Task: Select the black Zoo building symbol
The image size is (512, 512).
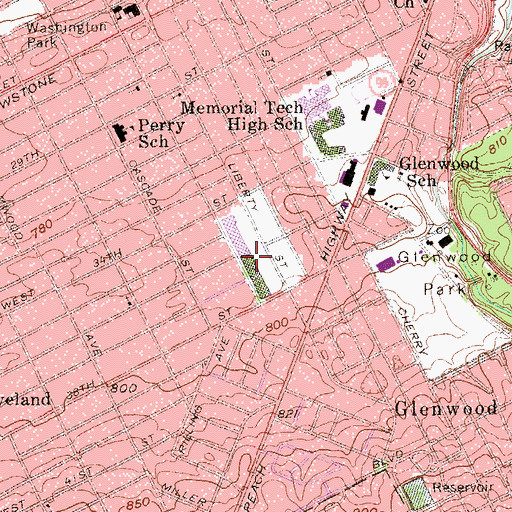Action: pyautogui.click(x=446, y=241)
